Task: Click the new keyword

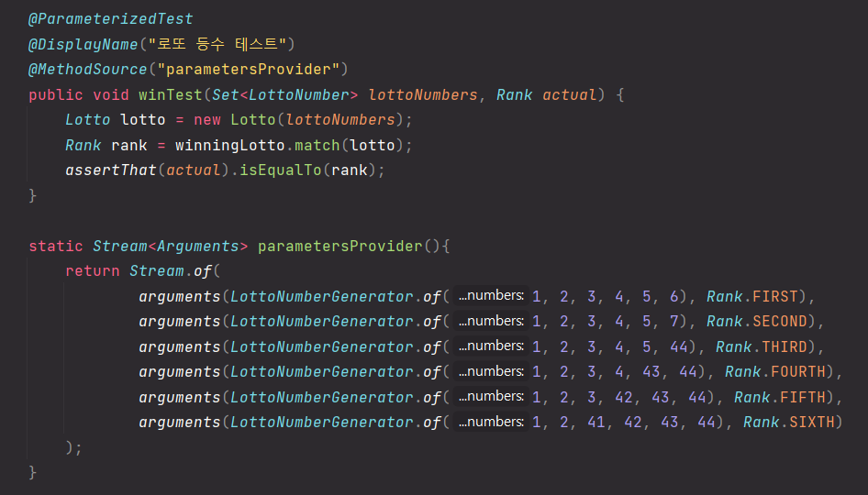Action: (x=207, y=120)
